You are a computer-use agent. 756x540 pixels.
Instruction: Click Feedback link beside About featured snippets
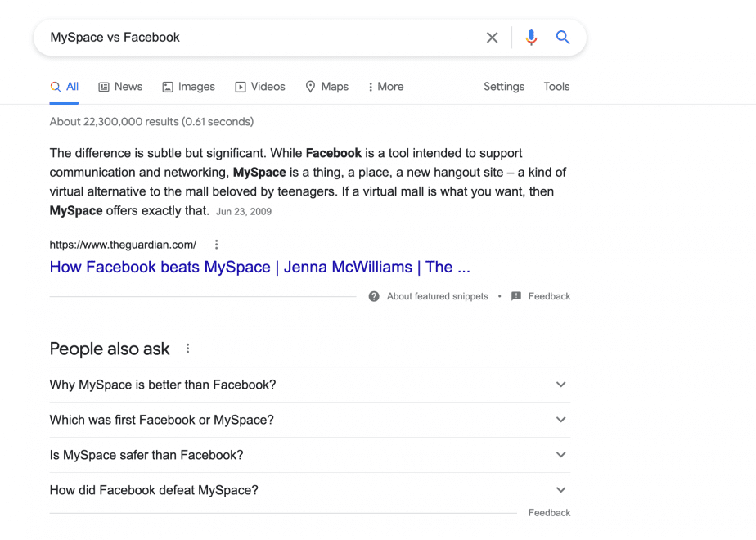[549, 296]
